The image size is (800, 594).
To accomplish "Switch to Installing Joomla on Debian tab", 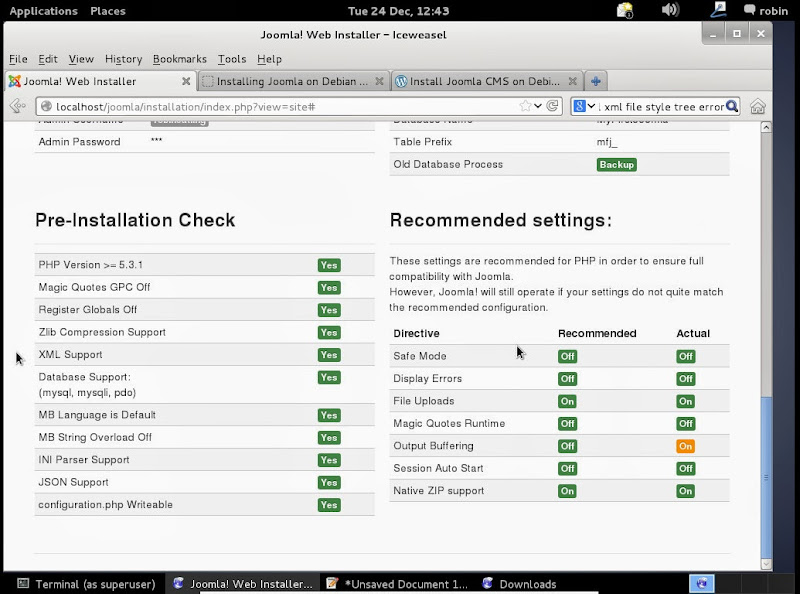I will [292, 81].
